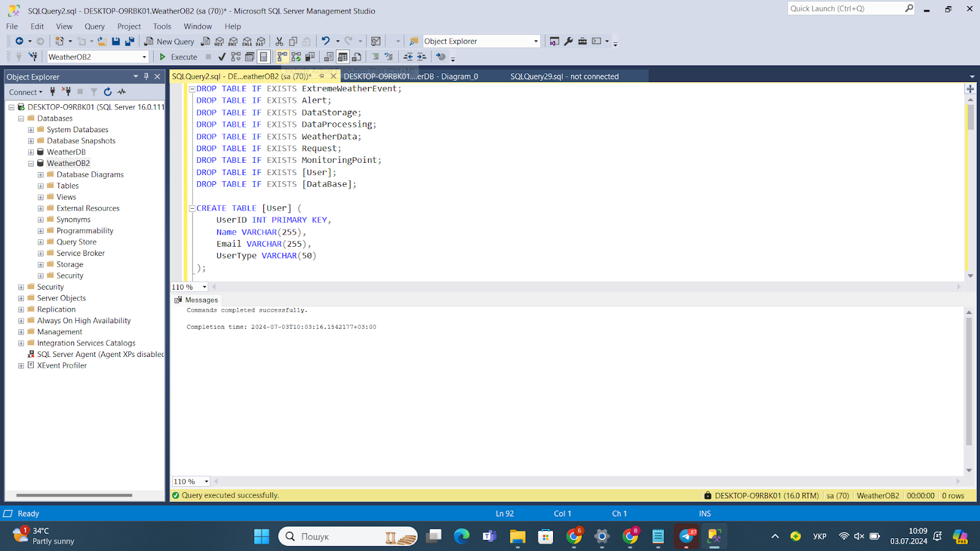Expand the Programmability folder
The width and height of the screenshot is (980, 551).
[x=40, y=231]
